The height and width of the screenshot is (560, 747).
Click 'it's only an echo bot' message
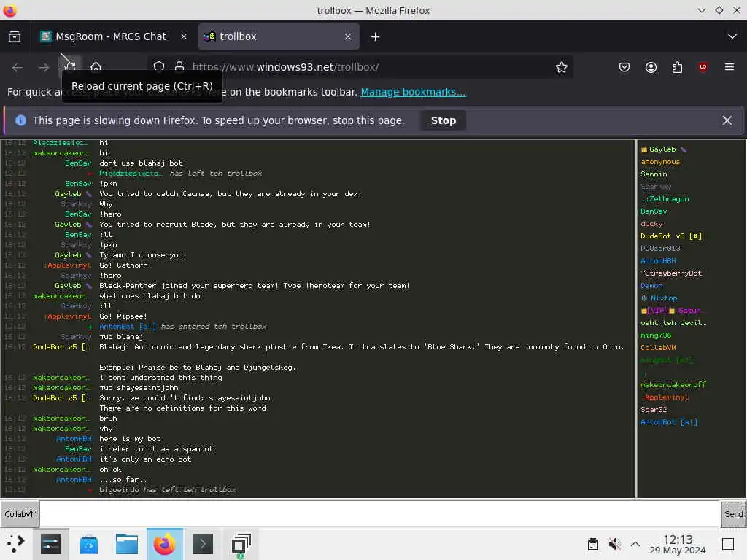tap(145, 459)
